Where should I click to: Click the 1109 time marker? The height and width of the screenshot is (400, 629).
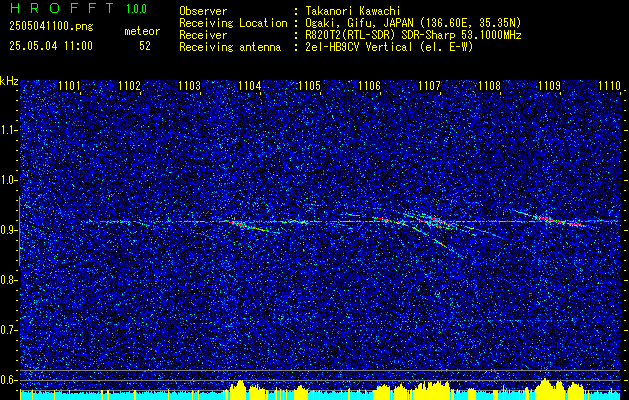(x=550, y=86)
